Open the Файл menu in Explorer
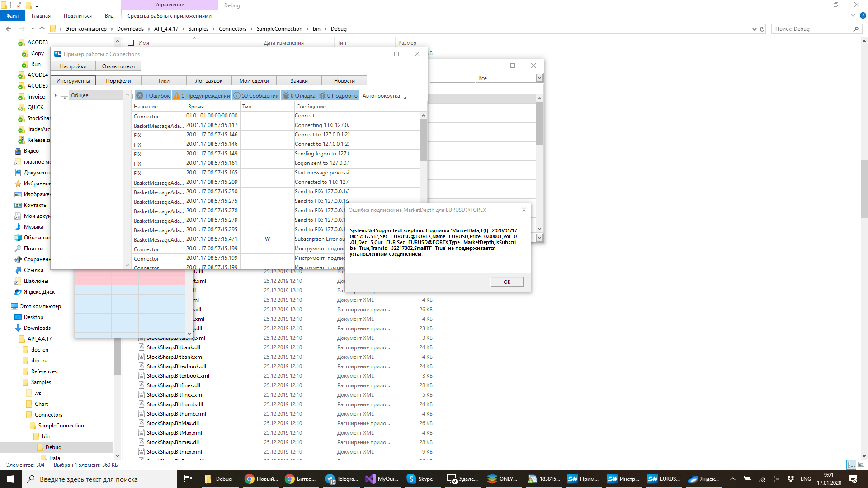 point(12,16)
